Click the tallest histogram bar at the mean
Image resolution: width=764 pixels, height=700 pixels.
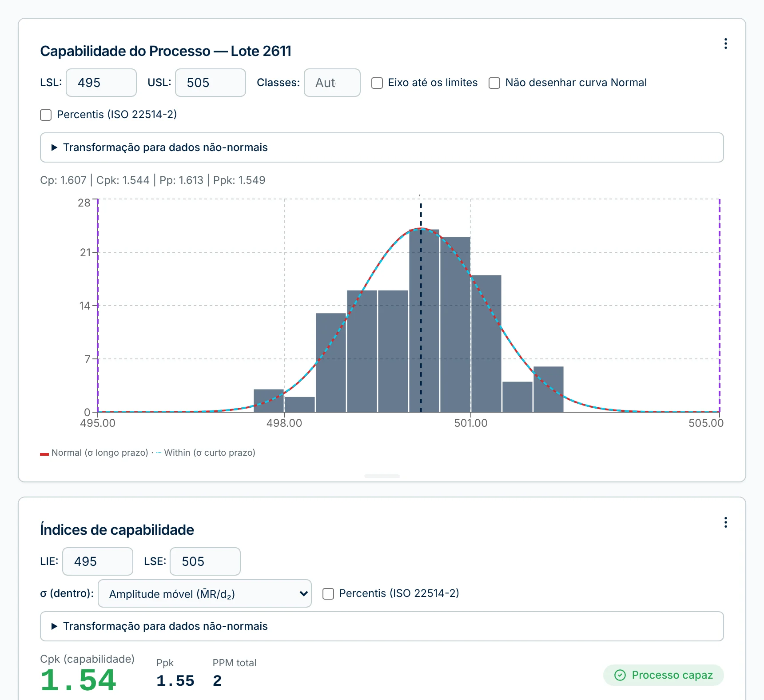pyautogui.click(x=424, y=321)
